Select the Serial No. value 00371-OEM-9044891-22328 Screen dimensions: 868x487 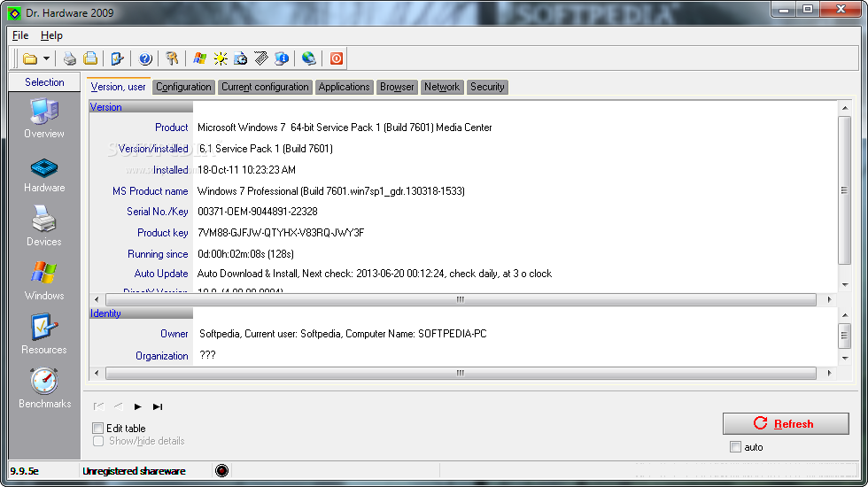click(x=258, y=212)
